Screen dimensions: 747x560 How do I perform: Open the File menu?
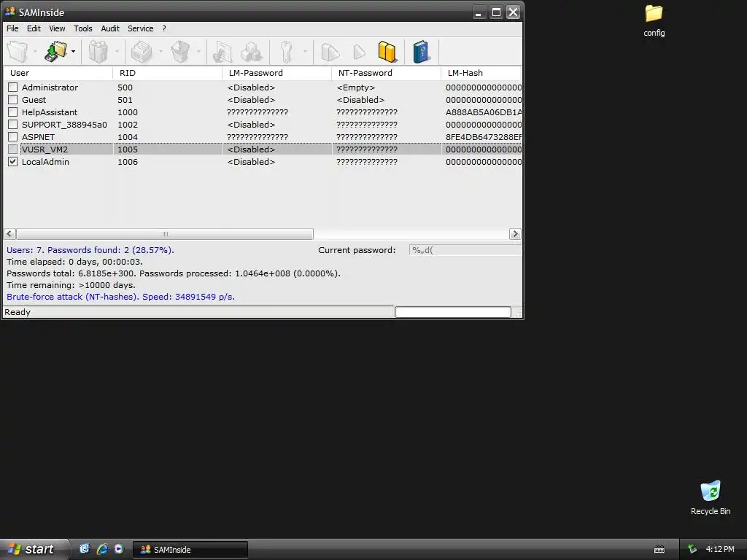point(12,28)
